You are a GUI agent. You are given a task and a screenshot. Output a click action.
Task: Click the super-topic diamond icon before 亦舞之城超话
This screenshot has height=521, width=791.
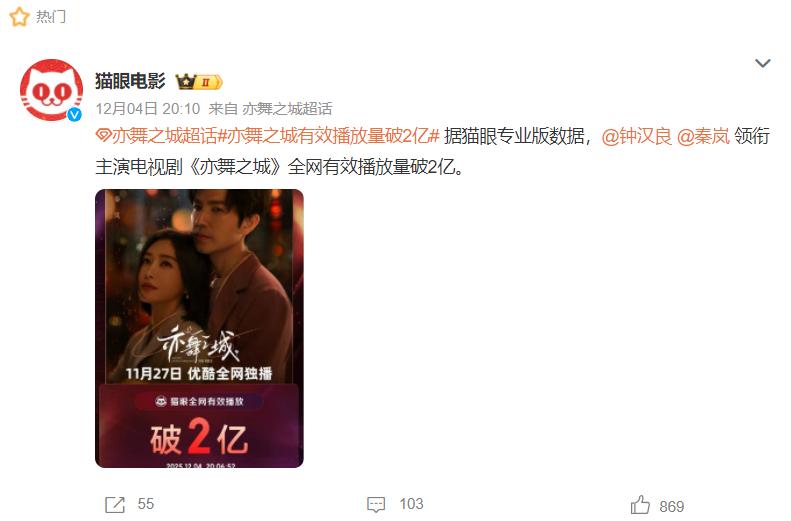coord(103,136)
